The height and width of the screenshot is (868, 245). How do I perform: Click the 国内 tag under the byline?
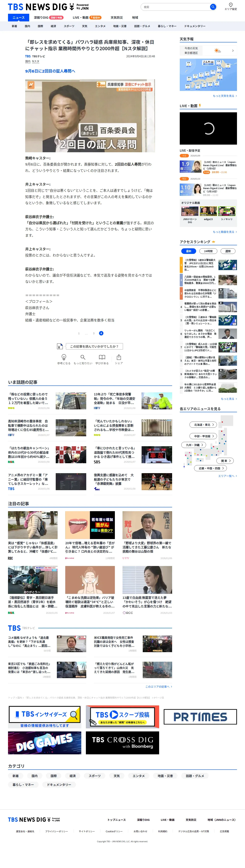pos(28,61)
